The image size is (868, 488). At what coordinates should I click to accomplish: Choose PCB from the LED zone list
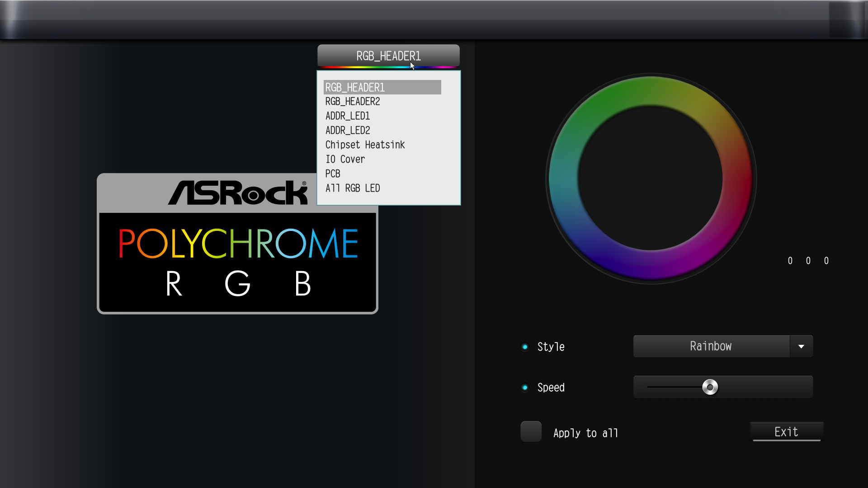pos(333,174)
